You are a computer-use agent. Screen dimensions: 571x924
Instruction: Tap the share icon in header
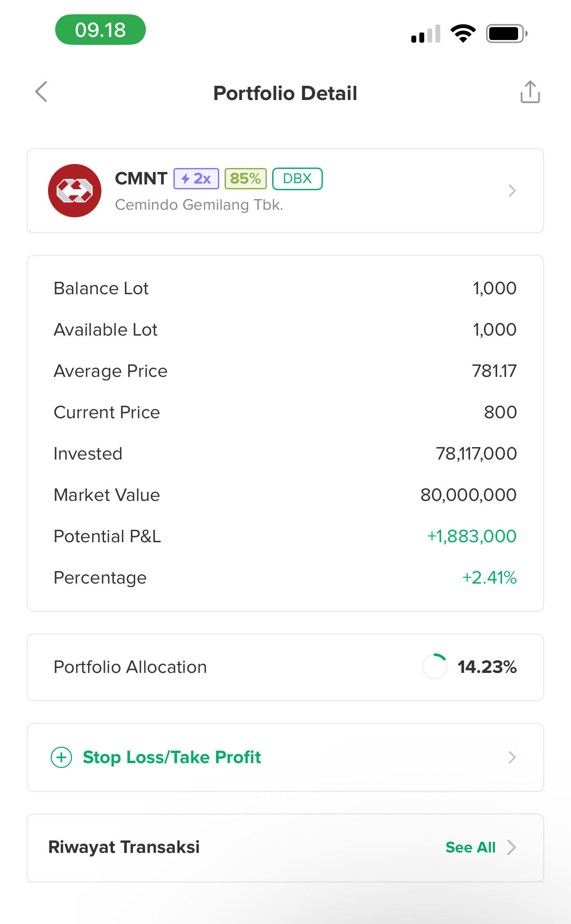pos(530,92)
